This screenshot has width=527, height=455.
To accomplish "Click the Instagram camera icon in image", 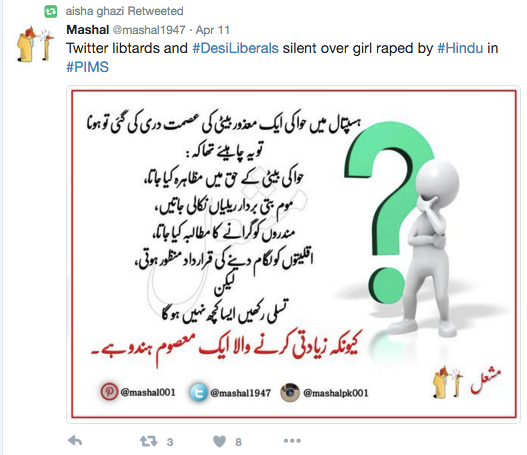I will tap(290, 392).
